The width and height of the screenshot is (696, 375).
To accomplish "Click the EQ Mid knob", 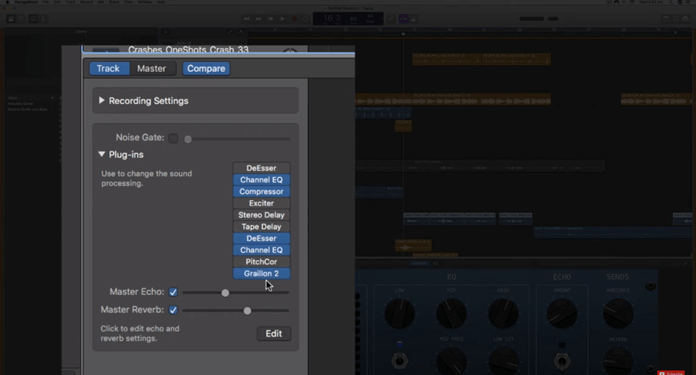I will click(x=451, y=313).
